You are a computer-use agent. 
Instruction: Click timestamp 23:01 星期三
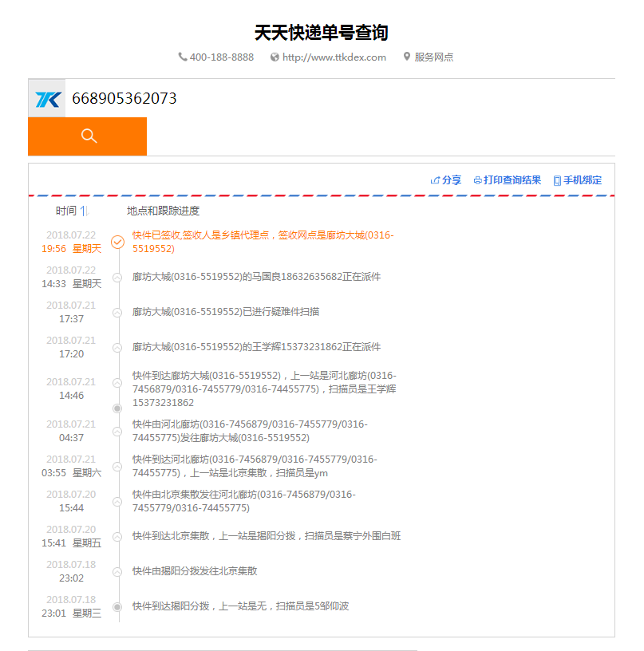click(x=71, y=614)
